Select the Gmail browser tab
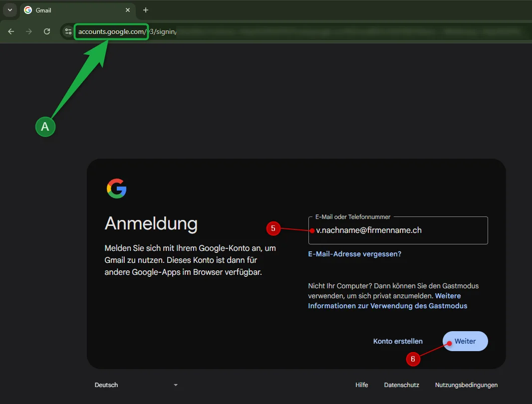Image resolution: width=532 pixels, height=404 pixels. 78,10
